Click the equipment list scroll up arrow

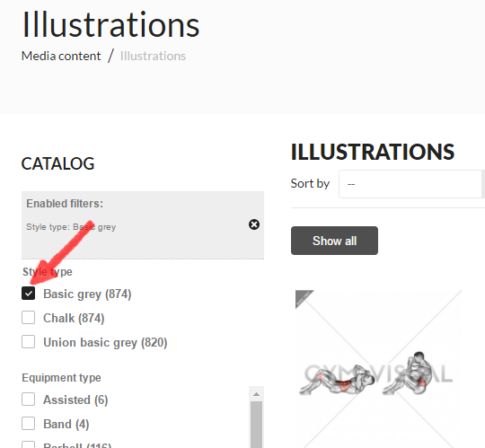(x=256, y=394)
